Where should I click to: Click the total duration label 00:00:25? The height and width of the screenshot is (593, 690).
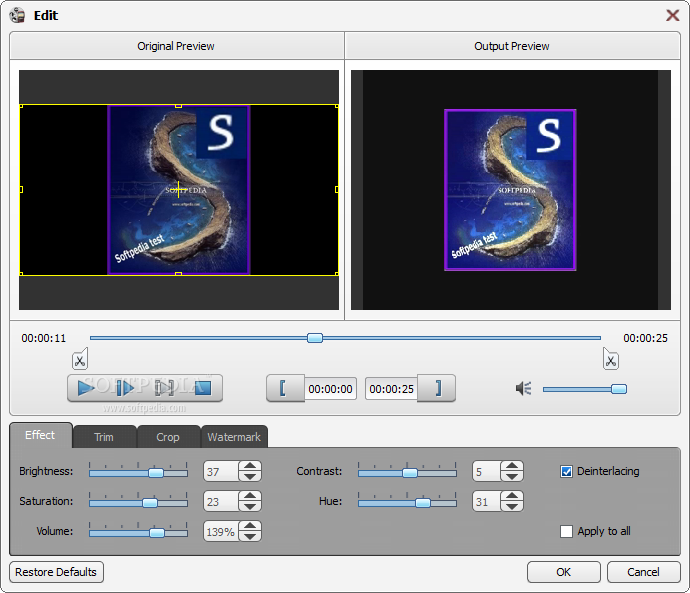(x=646, y=338)
